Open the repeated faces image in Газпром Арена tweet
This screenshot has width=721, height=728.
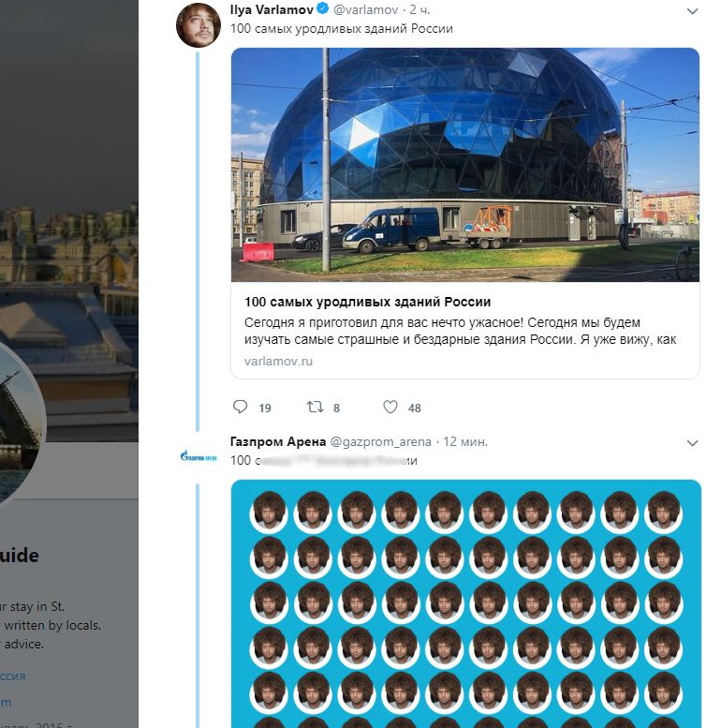(465, 603)
